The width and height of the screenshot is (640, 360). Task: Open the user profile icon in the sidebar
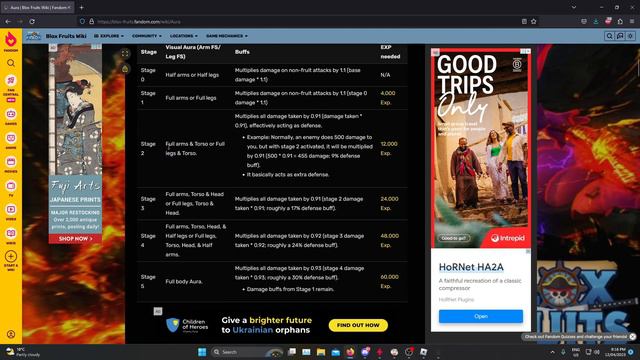coord(11,334)
